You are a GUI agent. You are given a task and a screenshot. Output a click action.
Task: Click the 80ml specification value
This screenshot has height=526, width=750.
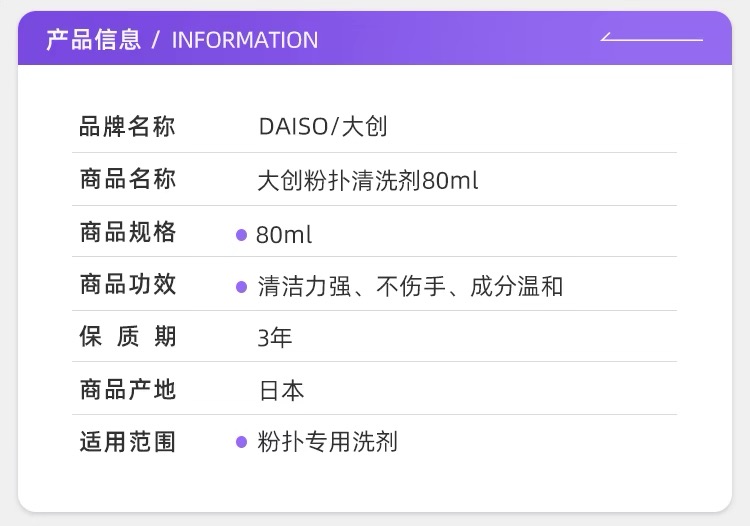tap(284, 235)
